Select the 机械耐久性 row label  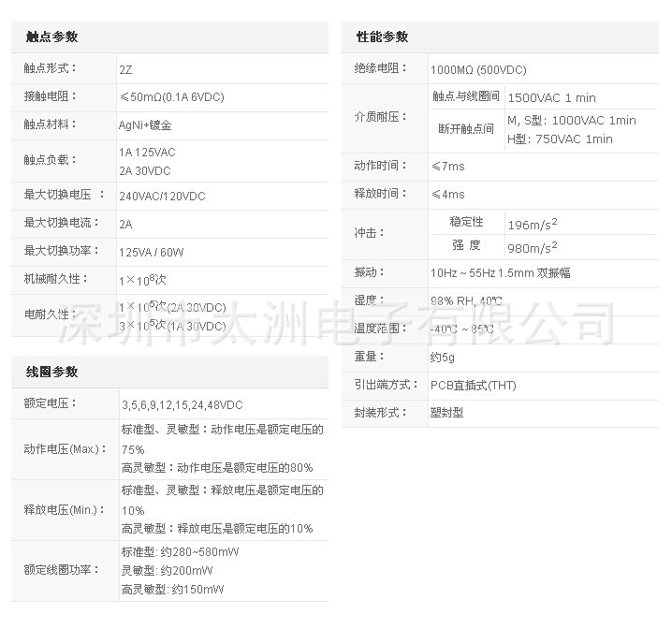[56, 279]
